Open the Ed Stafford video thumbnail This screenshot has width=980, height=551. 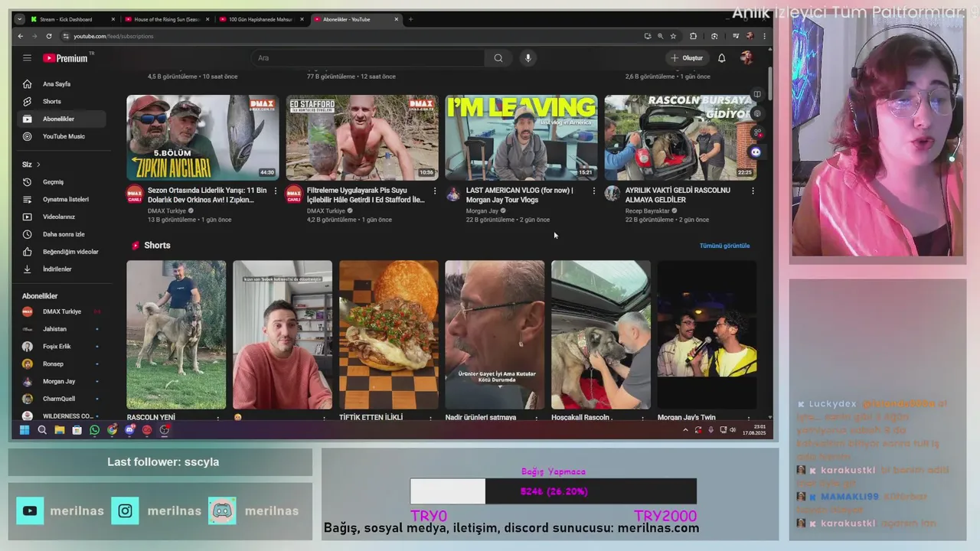[x=361, y=138]
